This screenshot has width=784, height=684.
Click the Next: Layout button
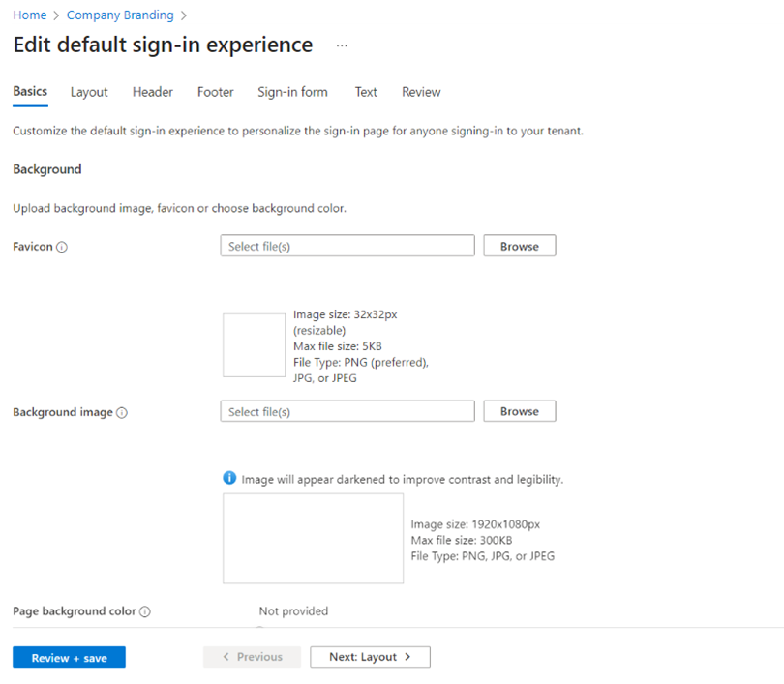370,657
